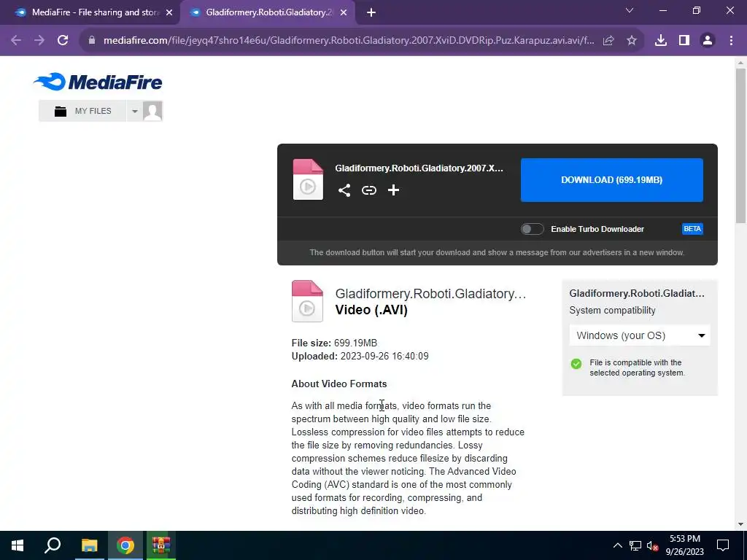Image resolution: width=747 pixels, height=560 pixels.
Task: Open the Windows Start menu
Action: (x=18, y=545)
